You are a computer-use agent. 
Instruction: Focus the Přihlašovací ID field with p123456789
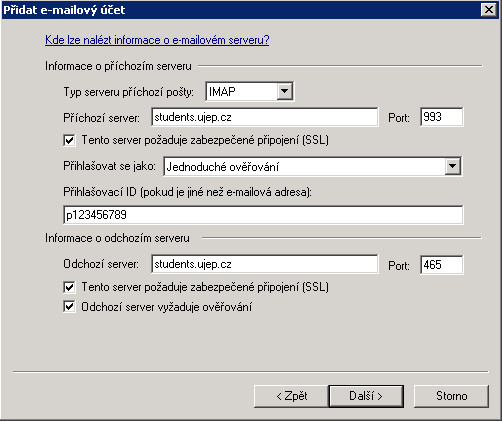[x=263, y=215]
